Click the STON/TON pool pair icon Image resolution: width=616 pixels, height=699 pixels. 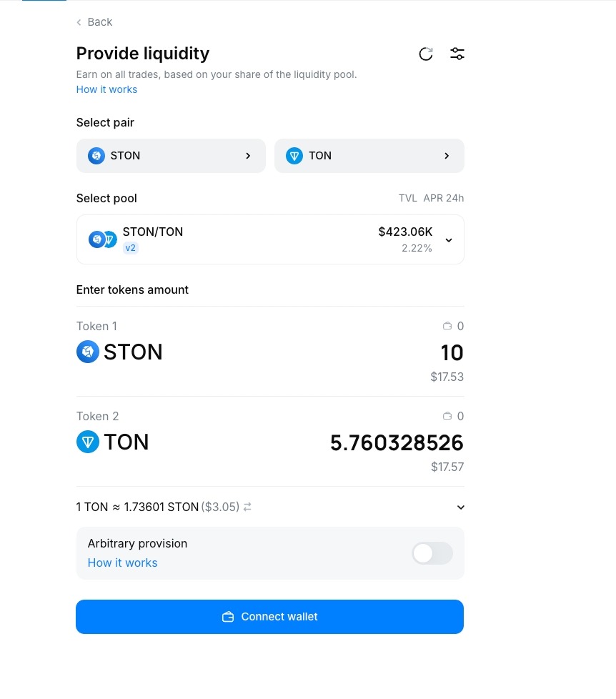(x=102, y=239)
